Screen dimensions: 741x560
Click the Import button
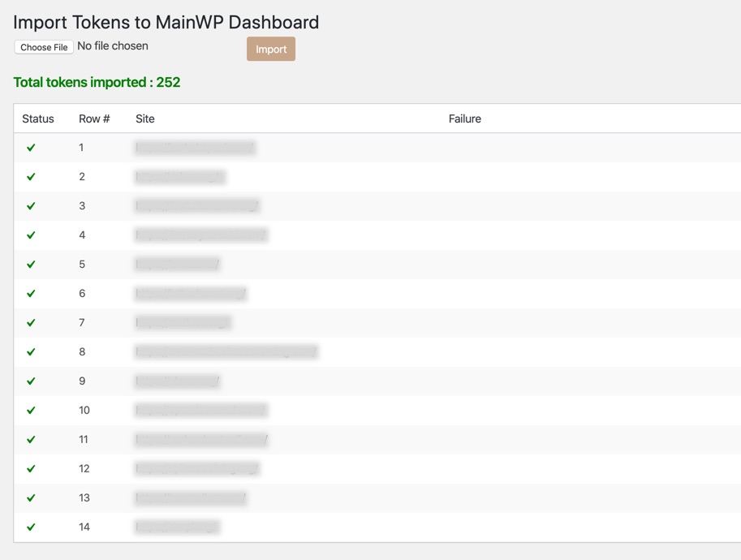coord(271,50)
